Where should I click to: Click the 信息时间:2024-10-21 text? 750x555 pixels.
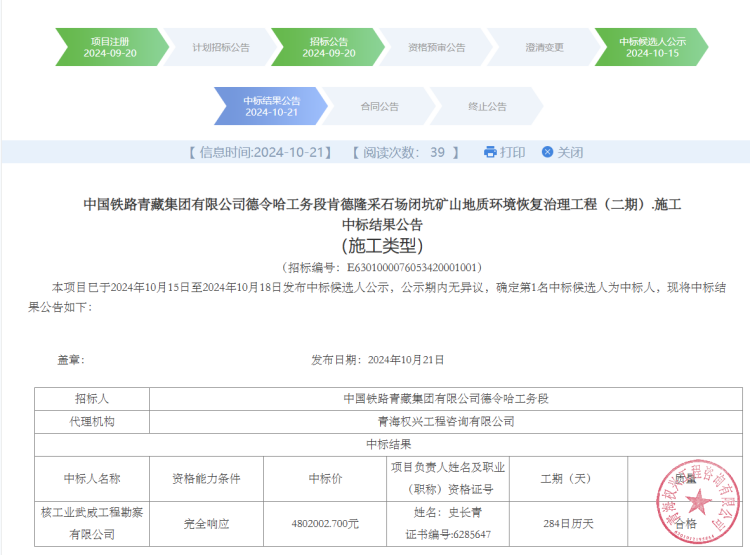pos(260,153)
